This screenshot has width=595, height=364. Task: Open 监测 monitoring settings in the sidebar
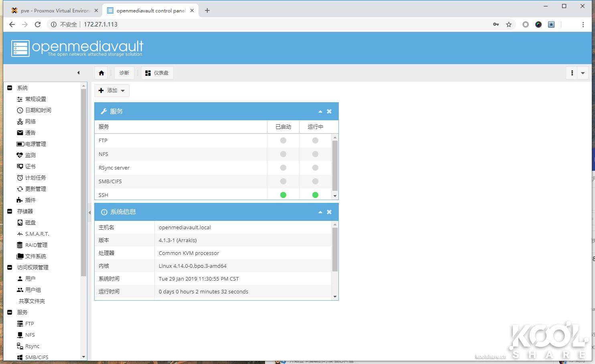(26, 155)
